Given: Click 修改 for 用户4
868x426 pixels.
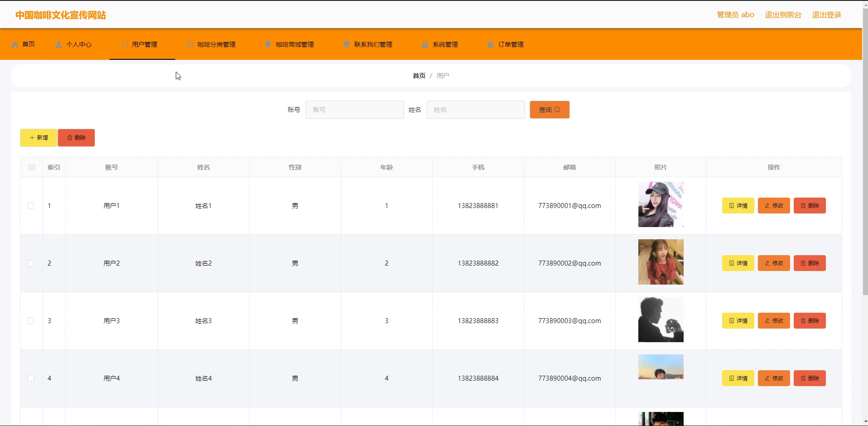Looking at the screenshot, I should coord(774,378).
